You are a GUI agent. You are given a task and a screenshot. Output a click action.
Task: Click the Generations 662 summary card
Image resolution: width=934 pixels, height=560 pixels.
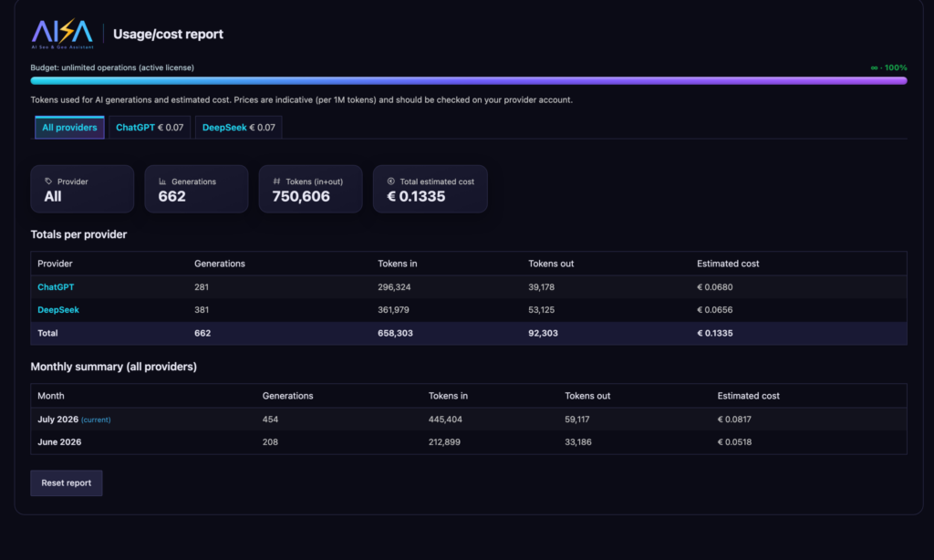click(197, 189)
